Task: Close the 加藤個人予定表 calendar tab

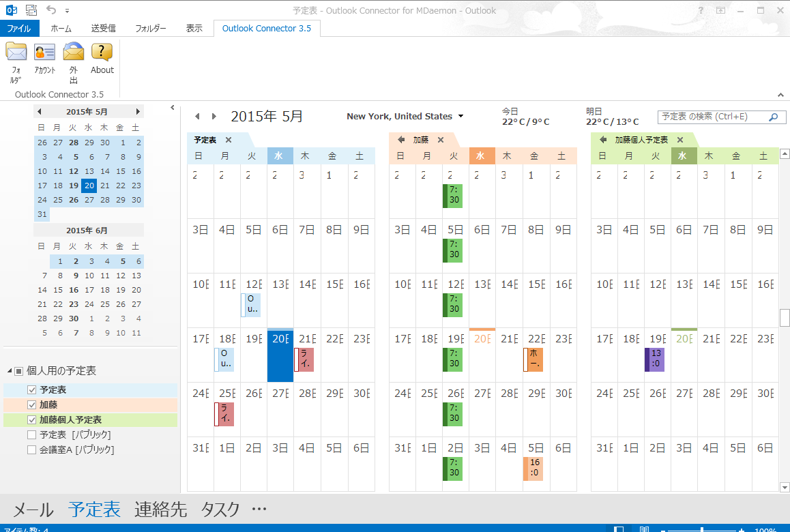Action: [680, 140]
